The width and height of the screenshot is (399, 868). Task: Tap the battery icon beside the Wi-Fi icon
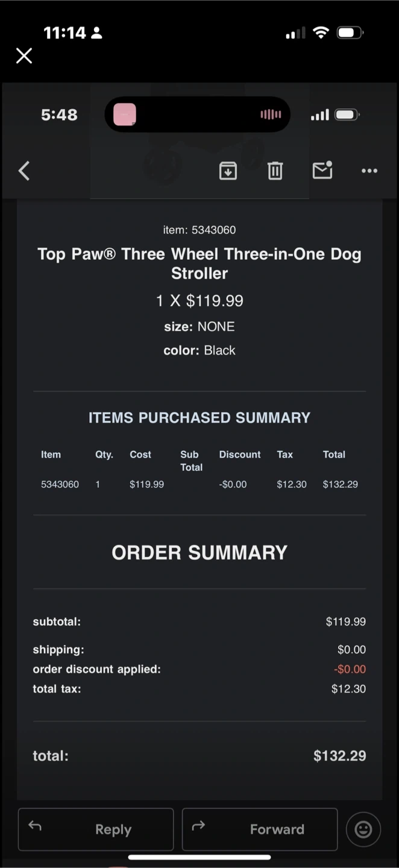pos(350,33)
